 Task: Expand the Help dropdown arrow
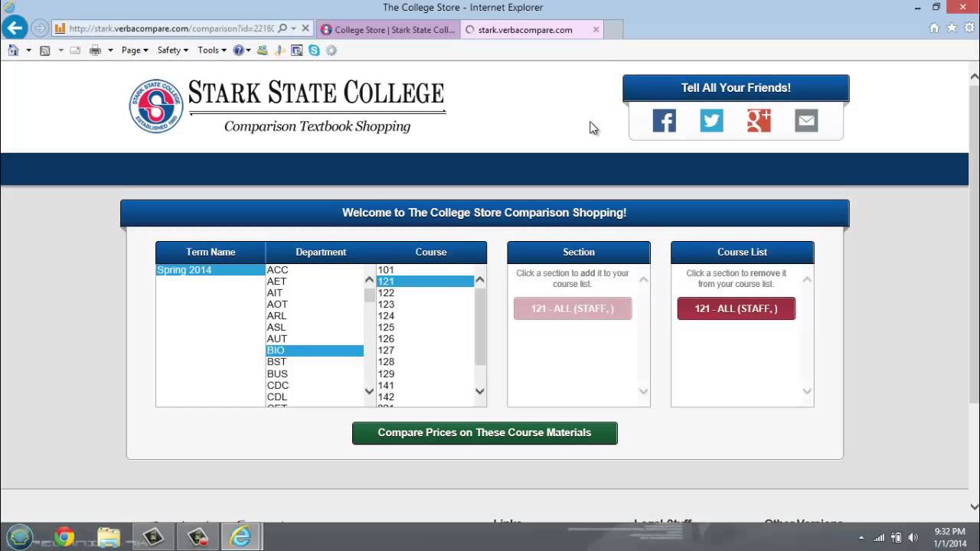tap(248, 51)
